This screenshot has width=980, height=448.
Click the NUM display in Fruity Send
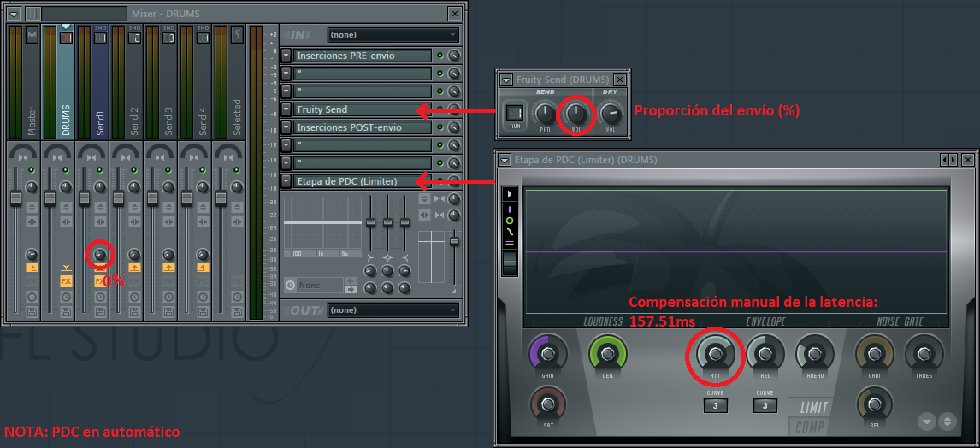(515, 113)
